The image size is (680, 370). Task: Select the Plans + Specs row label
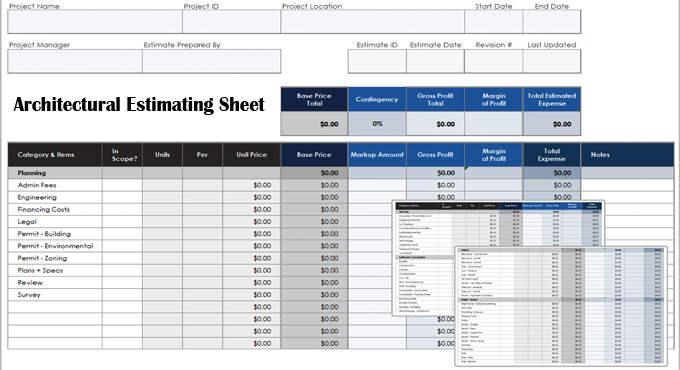click(x=40, y=270)
